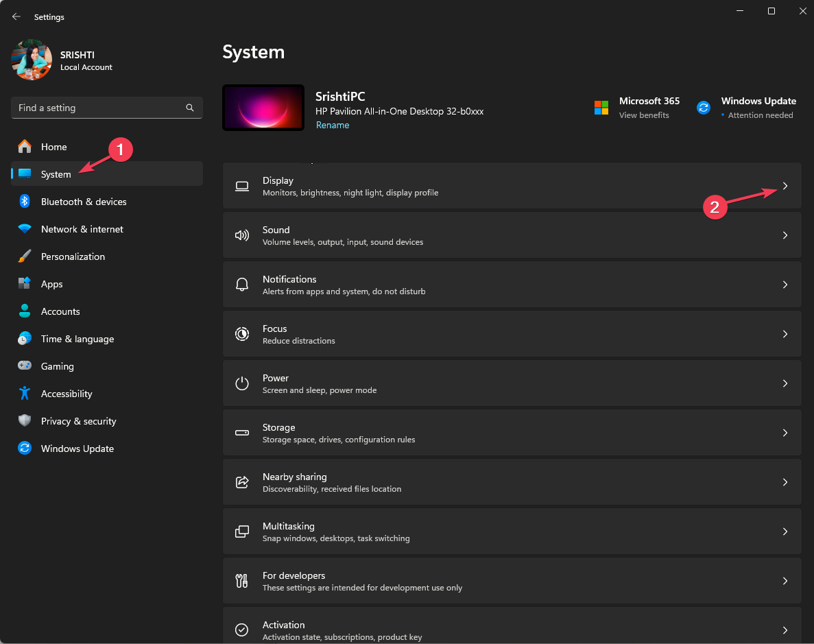
Task: Click the Accessibility person icon
Action: (25, 394)
